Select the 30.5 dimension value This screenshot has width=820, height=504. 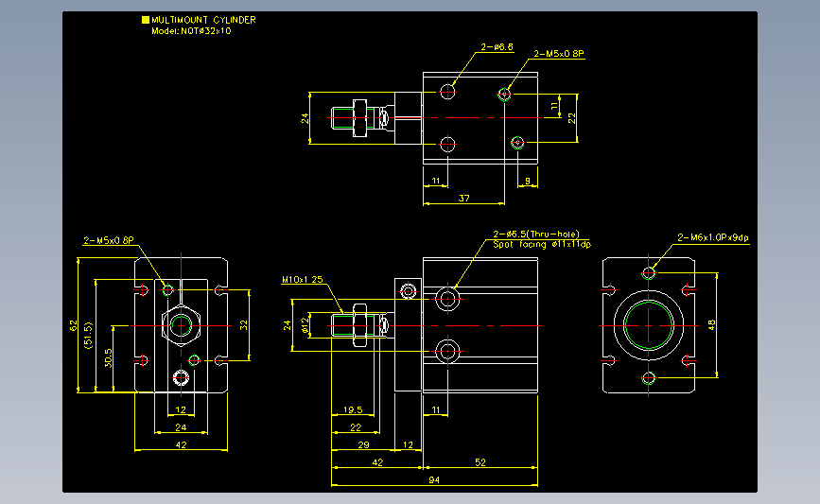pyautogui.click(x=108, y=358)
